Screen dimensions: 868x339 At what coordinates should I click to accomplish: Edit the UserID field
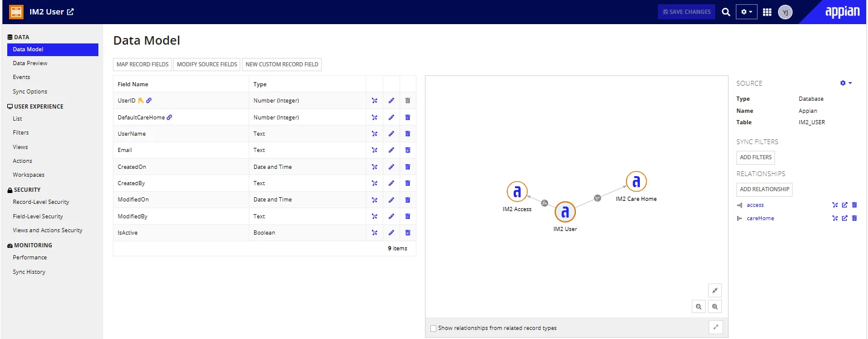pyautogui.click(x=391, y=101)
